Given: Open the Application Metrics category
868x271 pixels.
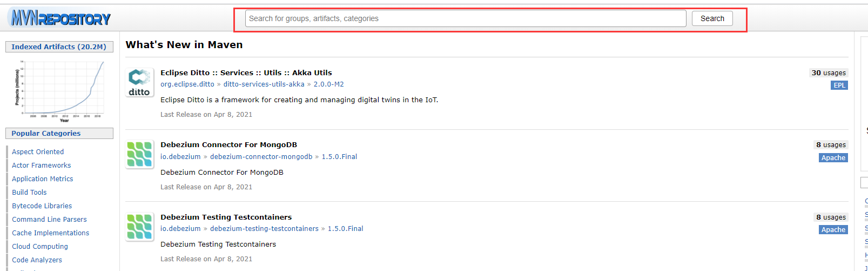Looking at the screenshot, I should (43, 179).
